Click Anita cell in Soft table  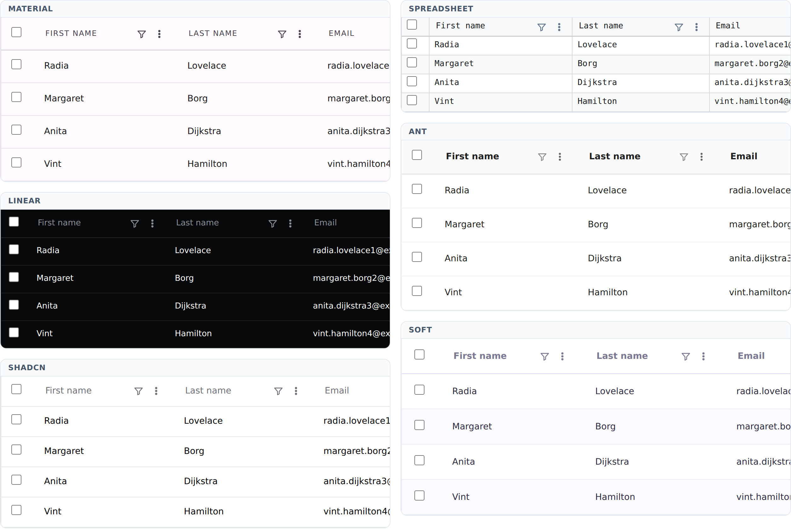pos(464,462)
